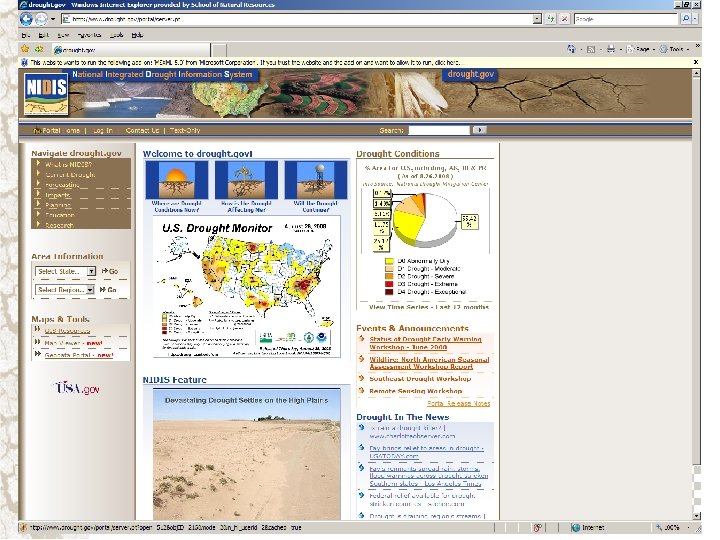The height and width of the screenshot is (540, 720).
Task: Click the information bar shield icon
Action: tap(25, 62)
